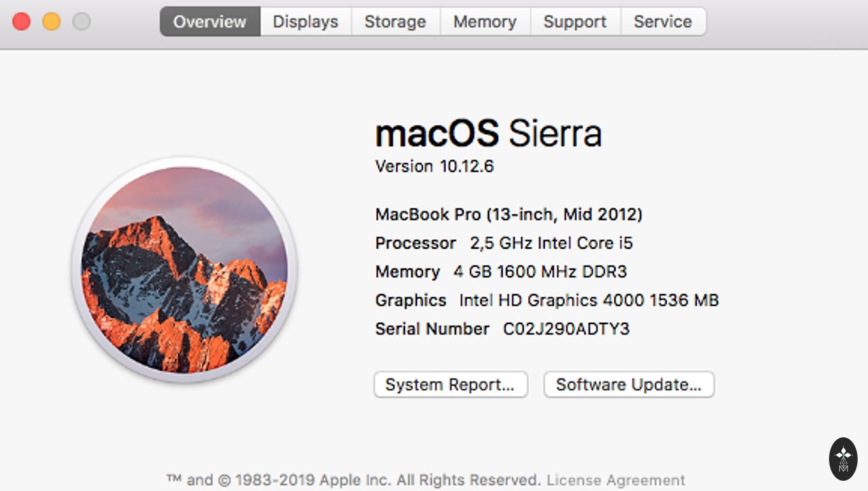Image resolution: width=868 pixels, height=491 pixels.
Task: Go to the Memory tab
Action: (x=485, y=22)
